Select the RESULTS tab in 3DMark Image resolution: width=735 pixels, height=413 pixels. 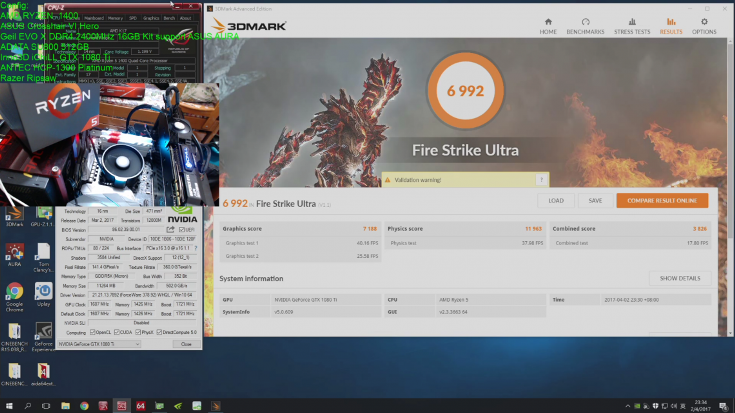coord(671,26)
